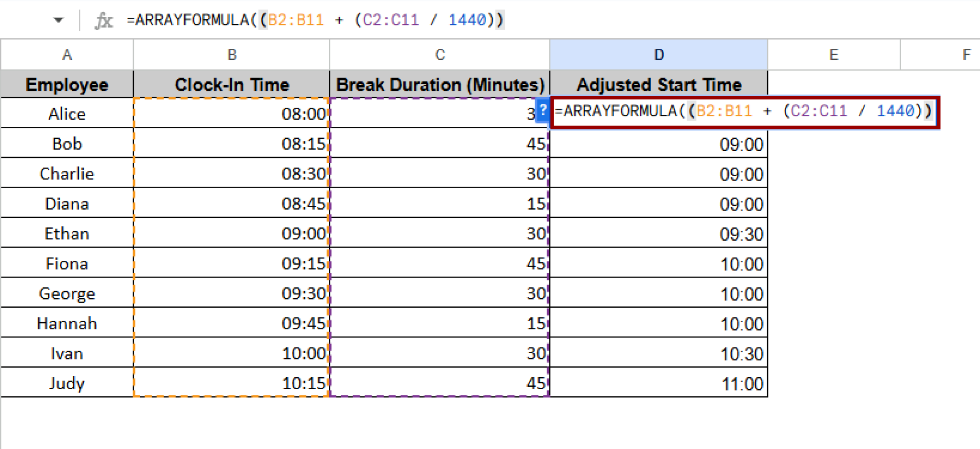Click the ARRAYFORMULA editing cell in column D

pos(743,112)
